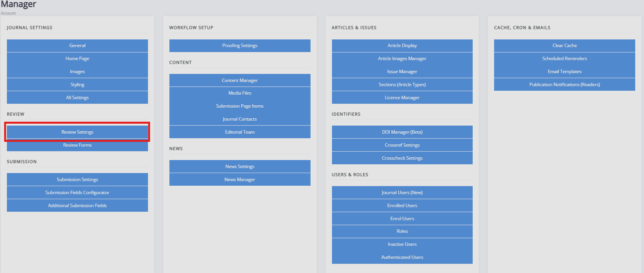Screen dimensions: 644x273
Task: Open Journal Users (New)
Action: pyautogui.click(x=402, y=193)
